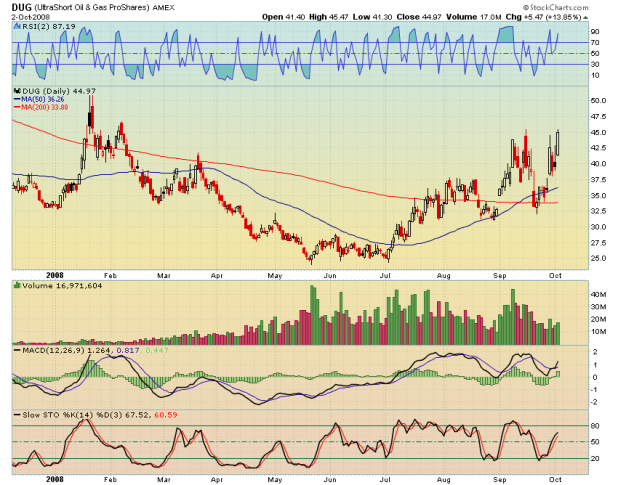Select the DUG ticker symbol in the title
Viewport: 618px width, 485px height.
(x=22, y=7)
